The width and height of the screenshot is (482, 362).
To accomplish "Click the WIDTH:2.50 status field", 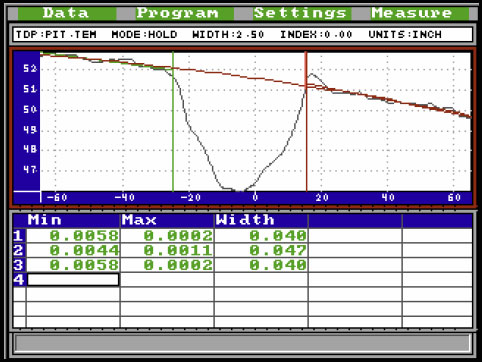I will [x=228, y=34].
